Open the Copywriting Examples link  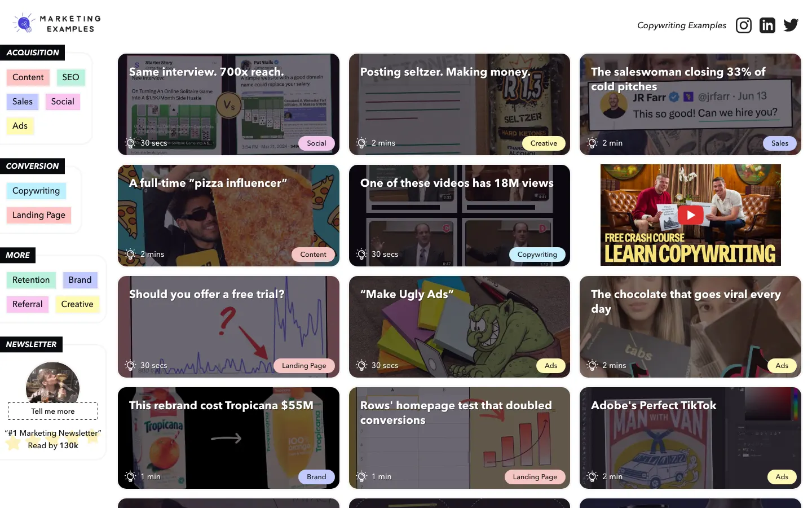(x=681, y=25)
